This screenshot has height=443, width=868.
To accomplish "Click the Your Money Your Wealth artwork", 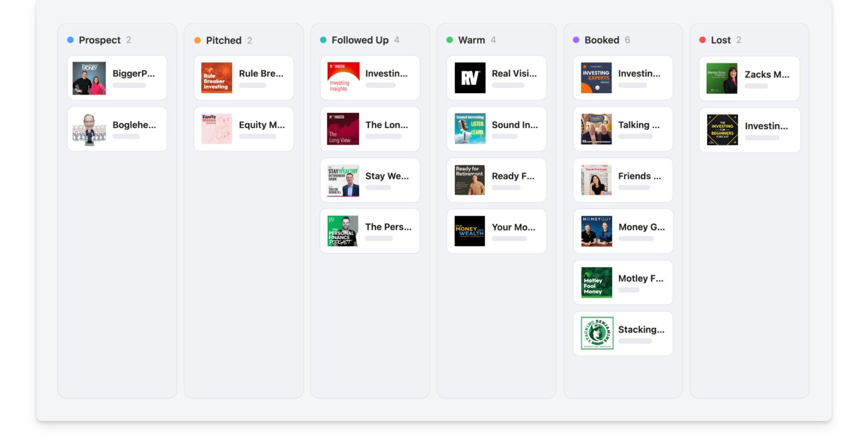I will (x=470, y=231).
